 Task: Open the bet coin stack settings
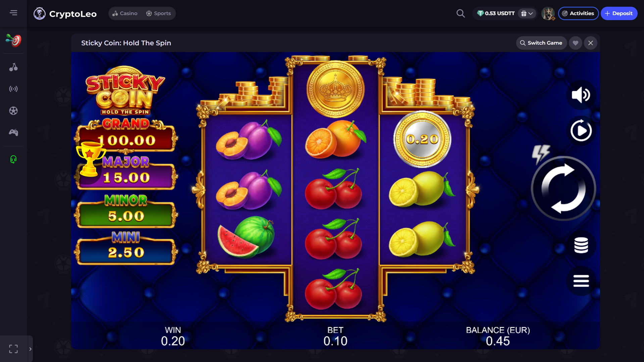581,245
